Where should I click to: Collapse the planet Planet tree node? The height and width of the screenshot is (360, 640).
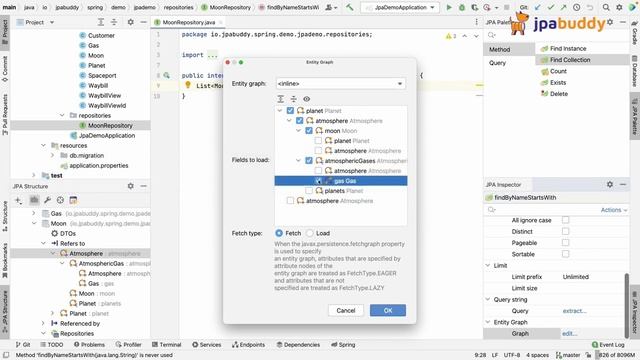coord(280,111)
